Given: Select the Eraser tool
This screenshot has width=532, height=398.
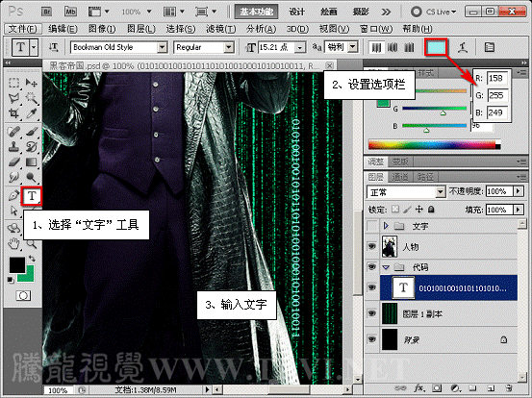Looking at the screenshot, I should point(13,162).
